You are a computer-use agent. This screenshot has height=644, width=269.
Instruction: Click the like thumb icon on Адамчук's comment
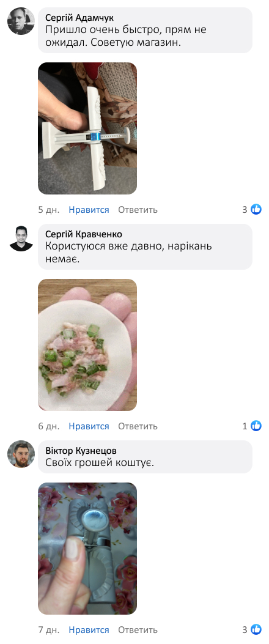pyautogui.click(x=256, y=209)
